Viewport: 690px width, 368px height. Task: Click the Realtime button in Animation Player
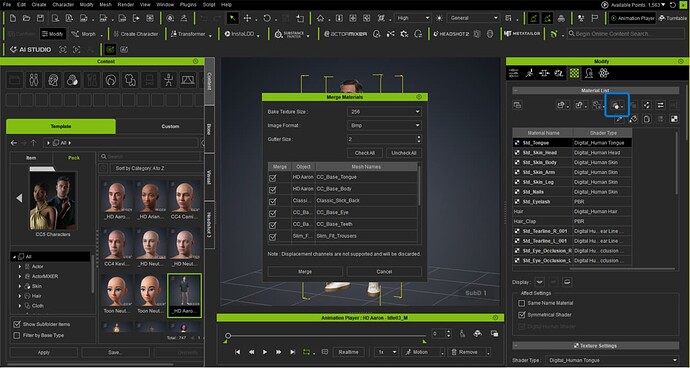349,352
